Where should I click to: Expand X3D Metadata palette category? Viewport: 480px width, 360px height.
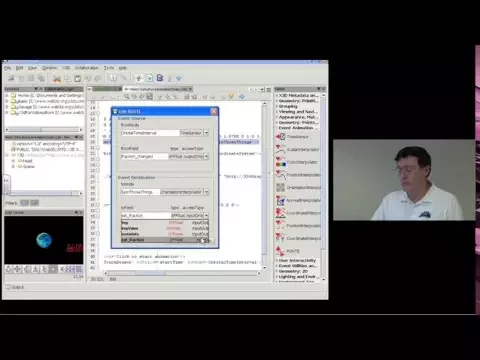click(x=297, y=95)
